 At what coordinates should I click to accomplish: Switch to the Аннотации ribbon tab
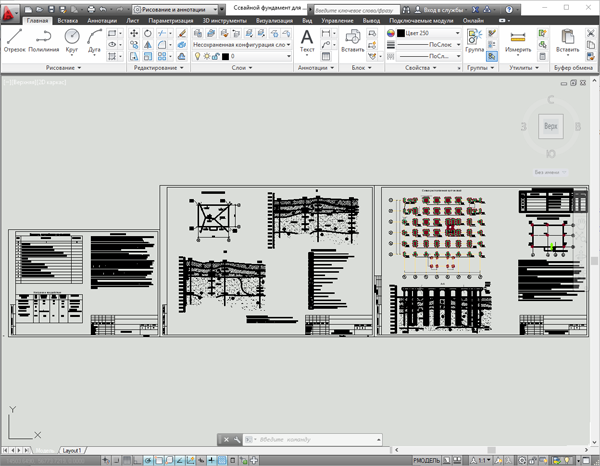[102, 21]
